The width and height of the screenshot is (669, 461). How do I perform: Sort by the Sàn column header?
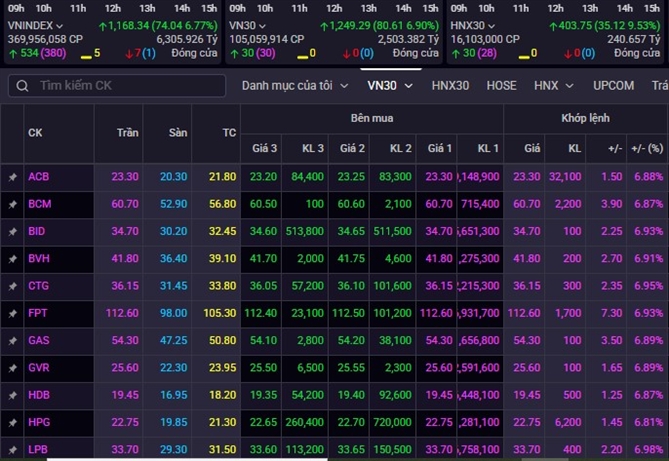click(178, 133)
